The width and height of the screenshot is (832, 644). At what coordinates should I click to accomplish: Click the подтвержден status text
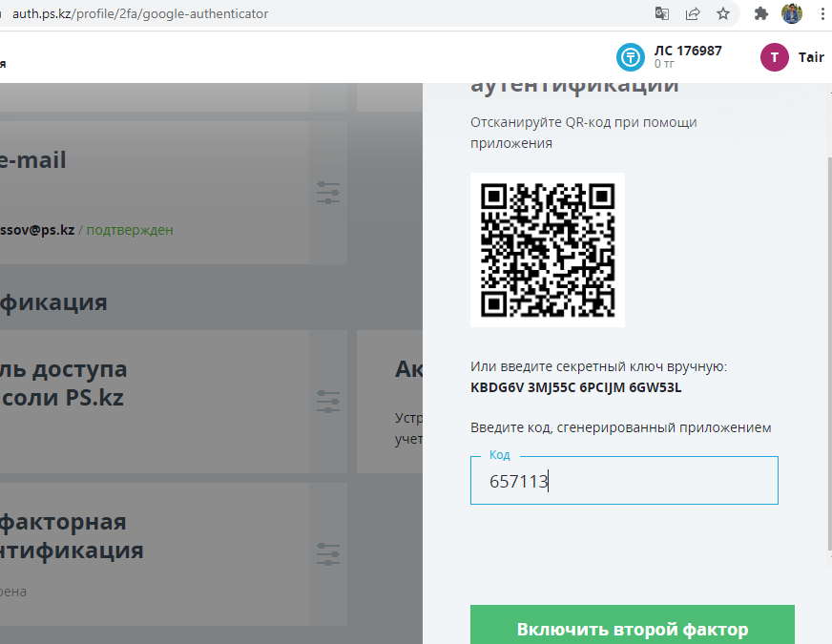click(x=130, y=230)
